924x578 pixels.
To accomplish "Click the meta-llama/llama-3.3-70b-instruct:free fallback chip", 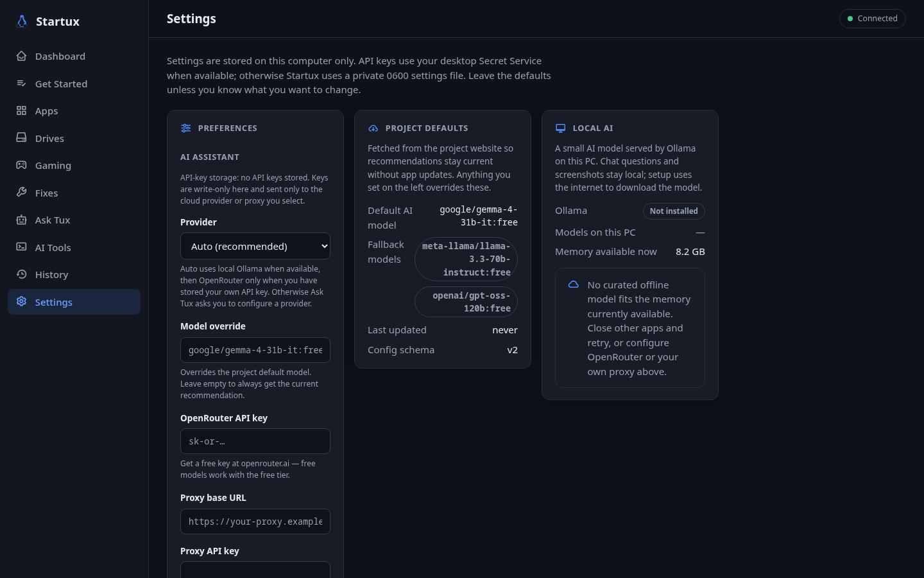I will click(x=466, y=259).
